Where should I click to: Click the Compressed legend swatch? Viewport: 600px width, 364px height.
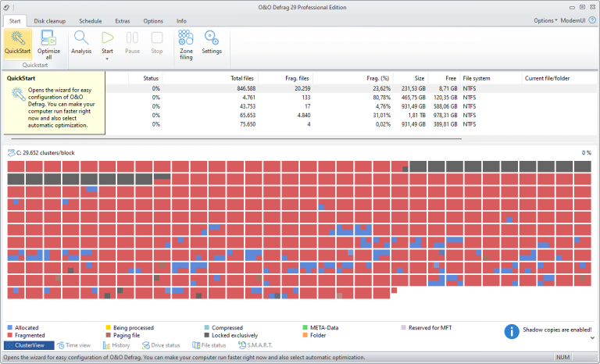pyautogui.click(x=206, y=327)
